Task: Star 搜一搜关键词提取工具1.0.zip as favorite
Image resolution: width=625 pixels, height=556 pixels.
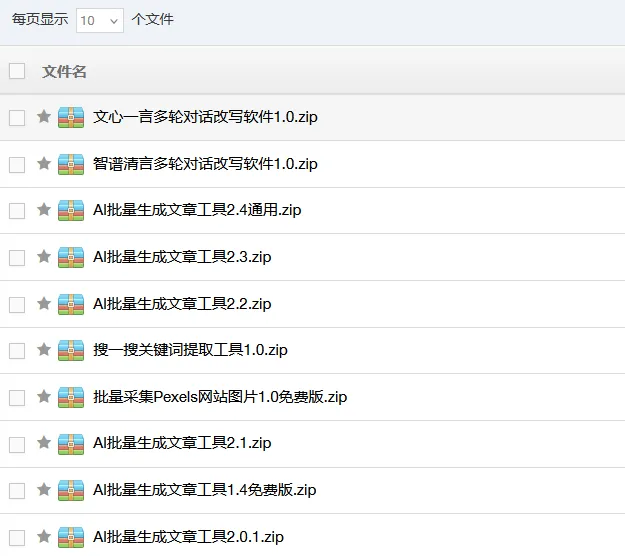Action: (44, 349)
